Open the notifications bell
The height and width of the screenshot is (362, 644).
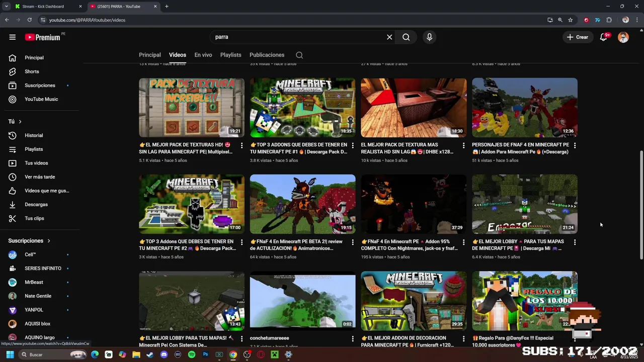[603, 37]
